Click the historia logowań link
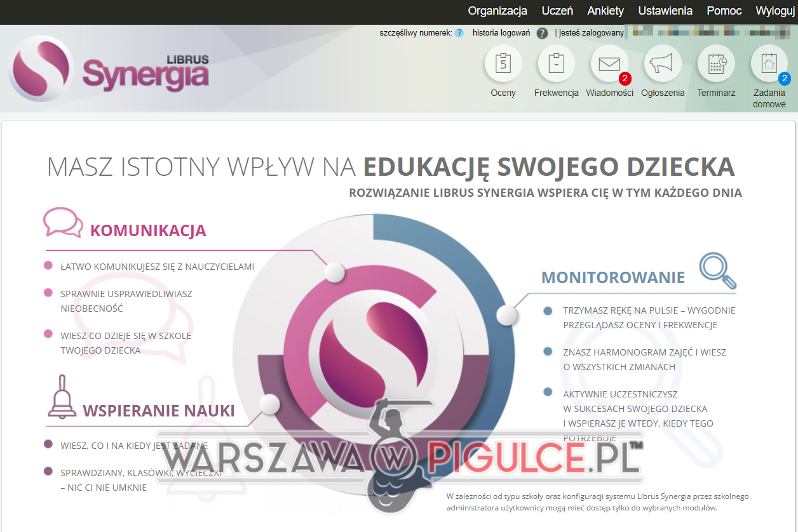The height and width of the screenshot is (532, 798). click(x=501, y=33)
